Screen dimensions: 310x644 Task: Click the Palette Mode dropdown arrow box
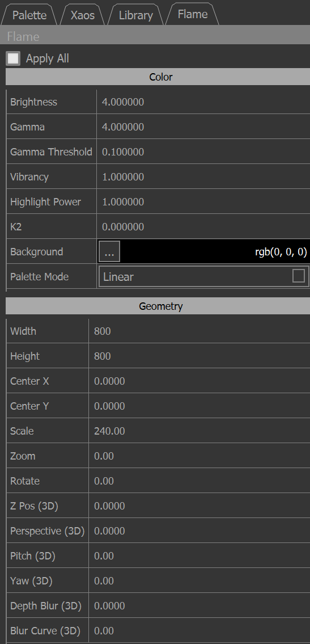299,276
